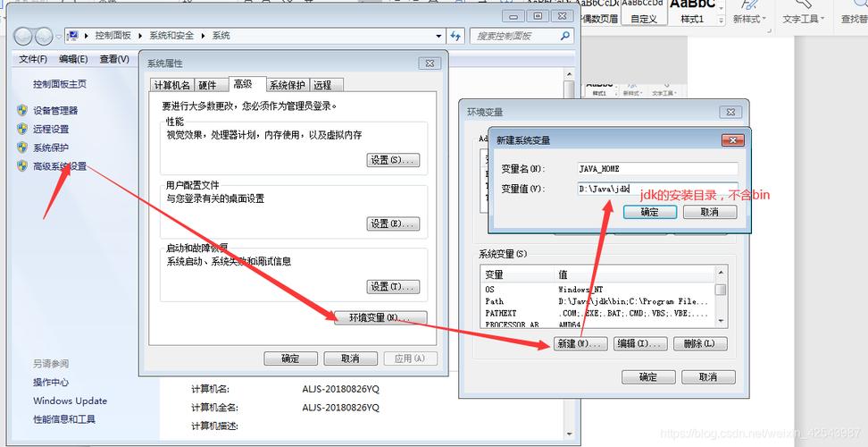Screen dimensions: 868x447
Task: Select the PATHEXT row in system variables
Action: tap(597, 314)
